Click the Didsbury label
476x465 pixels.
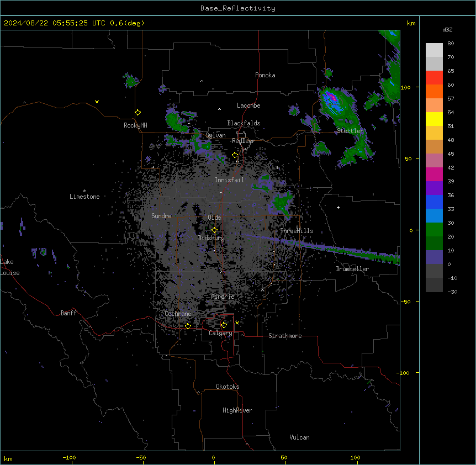[x=211, y=238]
